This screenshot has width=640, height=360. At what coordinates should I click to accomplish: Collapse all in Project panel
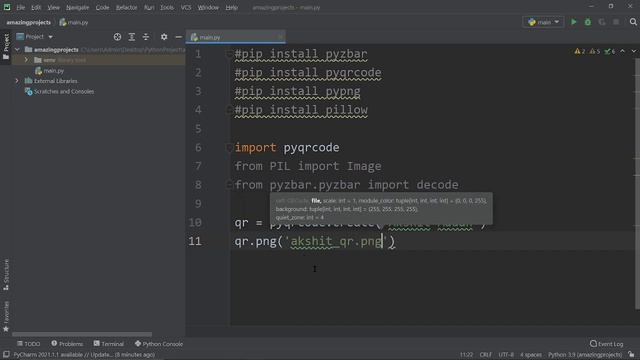click(146, 37)
